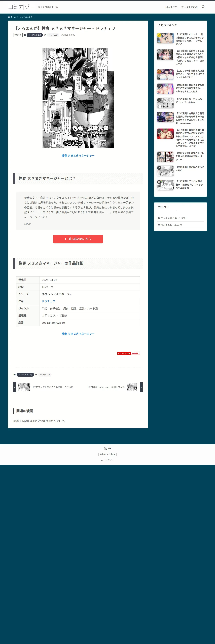Click the コミガゾー site logo
The height and width of the screenshot is (644, 215).
pos(22,7)
